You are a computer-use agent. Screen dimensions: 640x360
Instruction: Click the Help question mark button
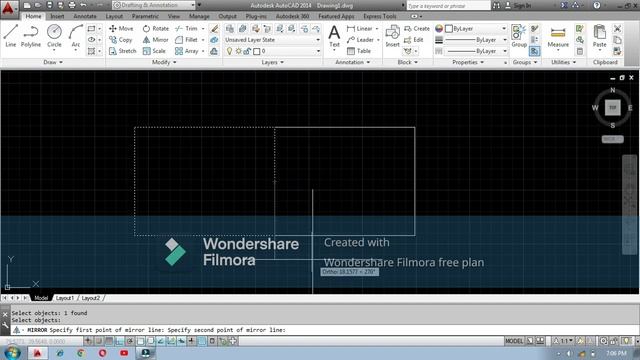click(597, 5)
